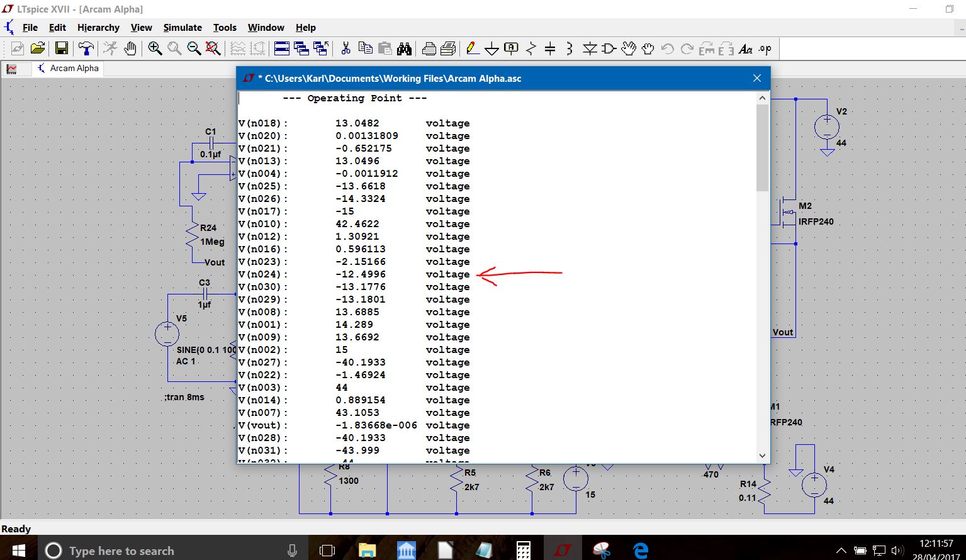The width and height of the screenshot is (966, 560).
Task: Click the results scrollbar up arrow
Action: [x=762, y=98]
